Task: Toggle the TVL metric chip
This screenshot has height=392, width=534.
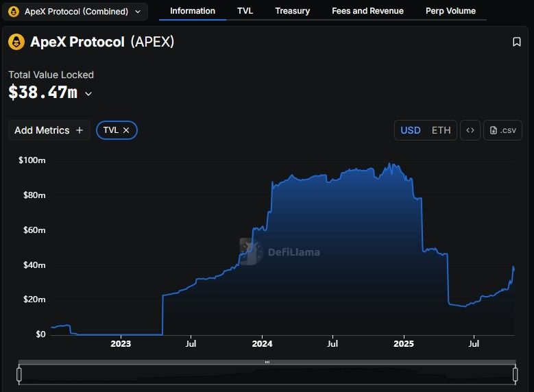Action: [x=110, y=130]
